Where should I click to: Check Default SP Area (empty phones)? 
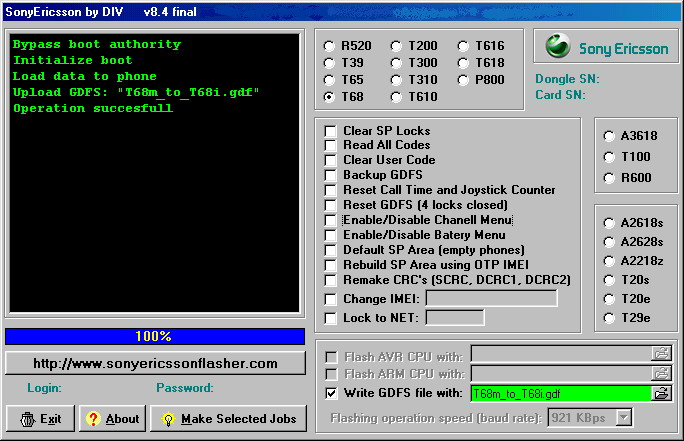pyautogui.click(x=331, y=250)
